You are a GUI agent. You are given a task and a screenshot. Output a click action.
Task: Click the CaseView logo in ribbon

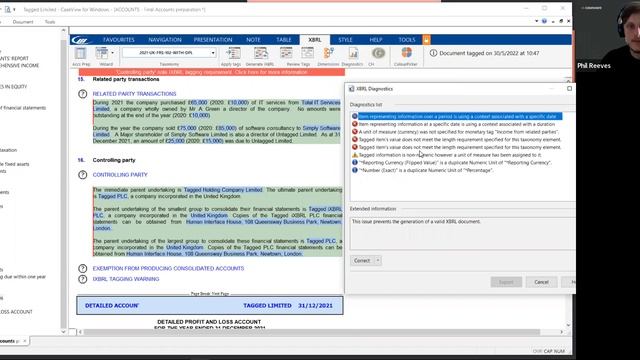coord(81,40)
